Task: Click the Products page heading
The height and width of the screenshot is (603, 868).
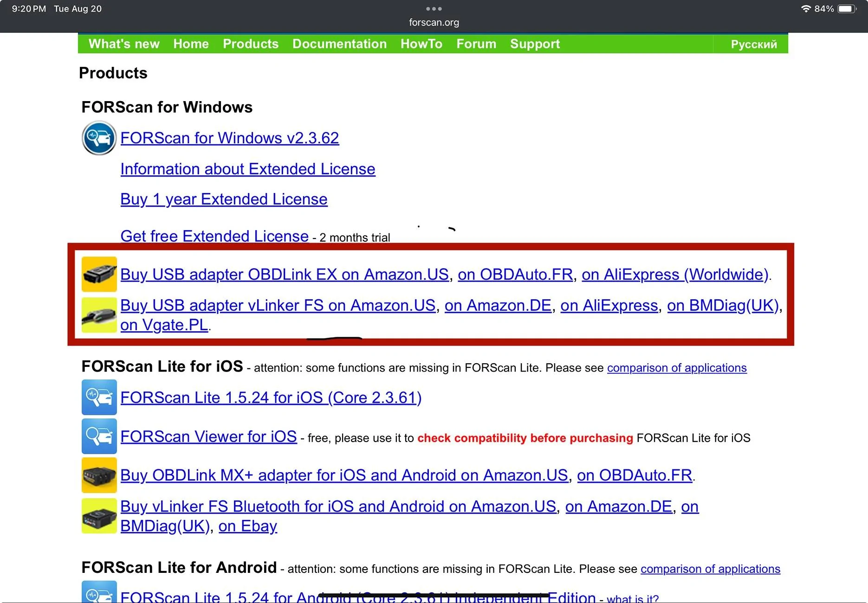Action: click(113, 73)
